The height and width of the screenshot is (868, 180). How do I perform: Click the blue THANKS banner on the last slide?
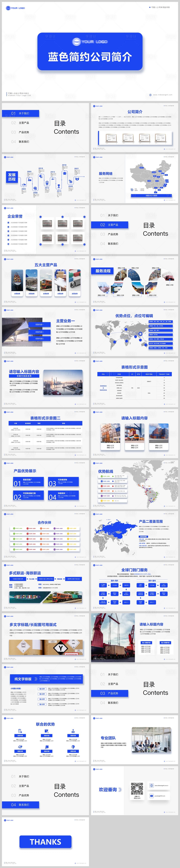coord(45,842)
